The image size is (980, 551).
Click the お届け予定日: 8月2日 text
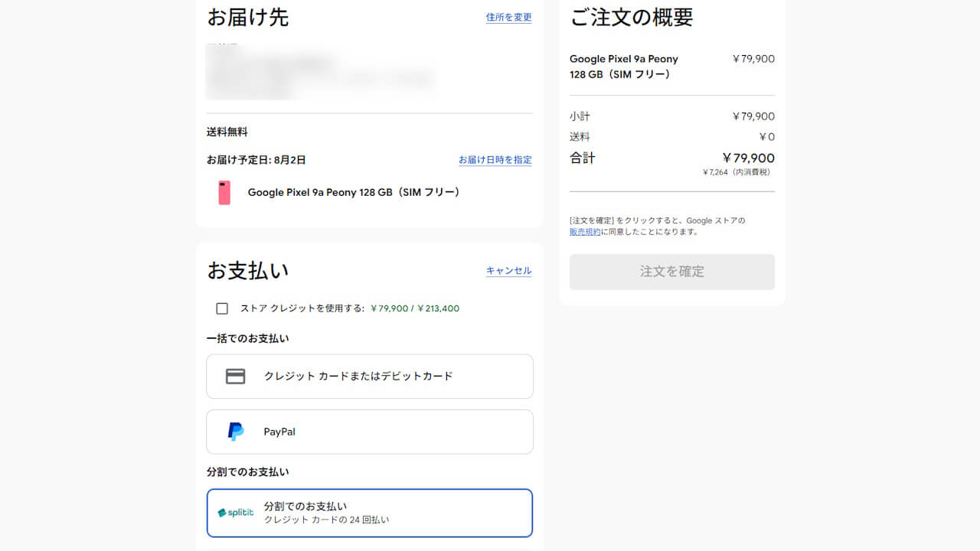tap(256, 160)
